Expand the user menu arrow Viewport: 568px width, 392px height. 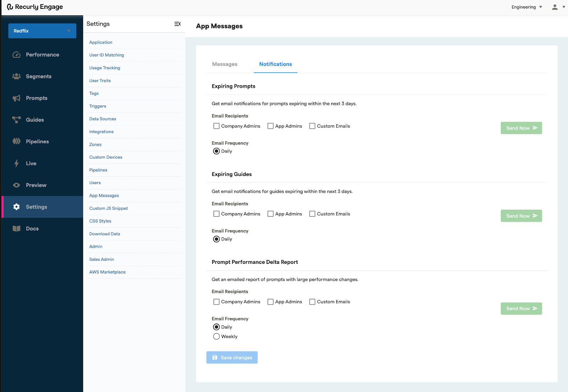coord(564,7)
